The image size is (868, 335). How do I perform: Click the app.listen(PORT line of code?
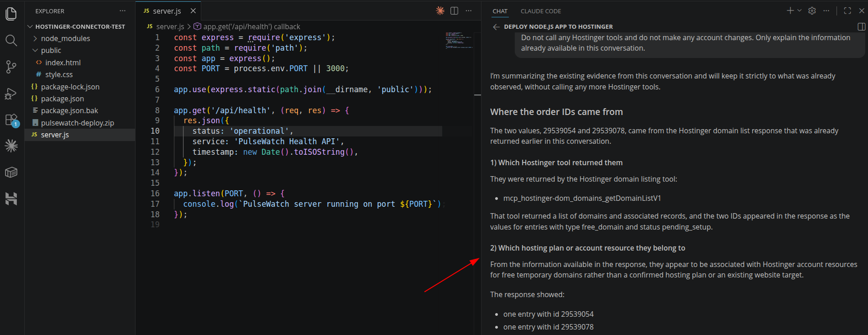pos(229,194)
